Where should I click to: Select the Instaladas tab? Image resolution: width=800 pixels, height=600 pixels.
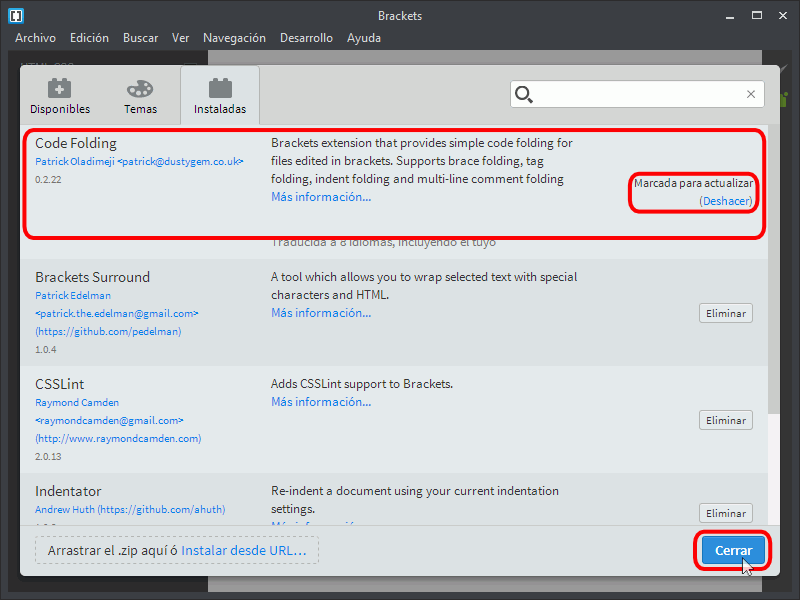point(220,96)
